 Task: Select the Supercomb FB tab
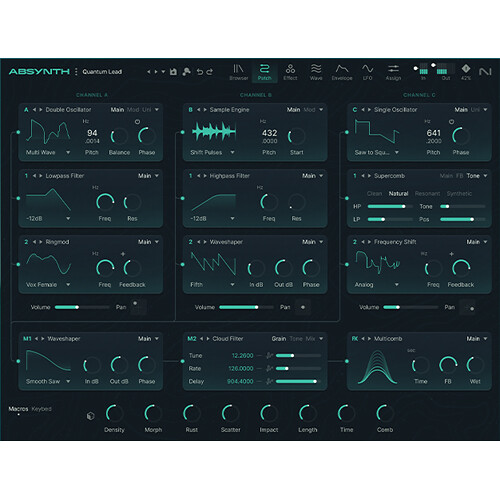pos(460,176)
